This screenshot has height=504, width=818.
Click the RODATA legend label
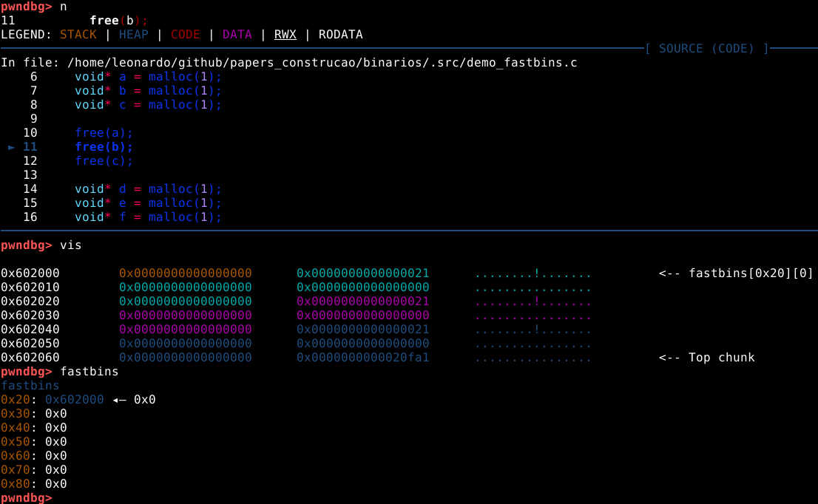tap(340, 35)
